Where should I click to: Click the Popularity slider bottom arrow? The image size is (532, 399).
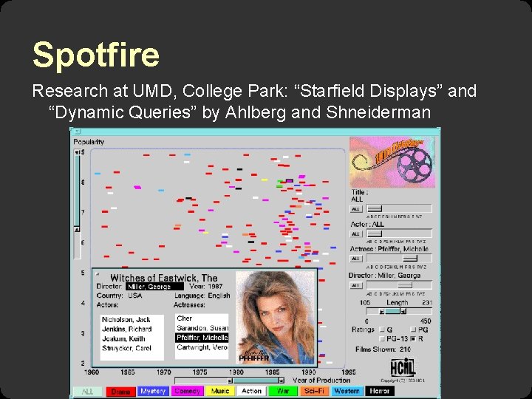click(77, 230)
